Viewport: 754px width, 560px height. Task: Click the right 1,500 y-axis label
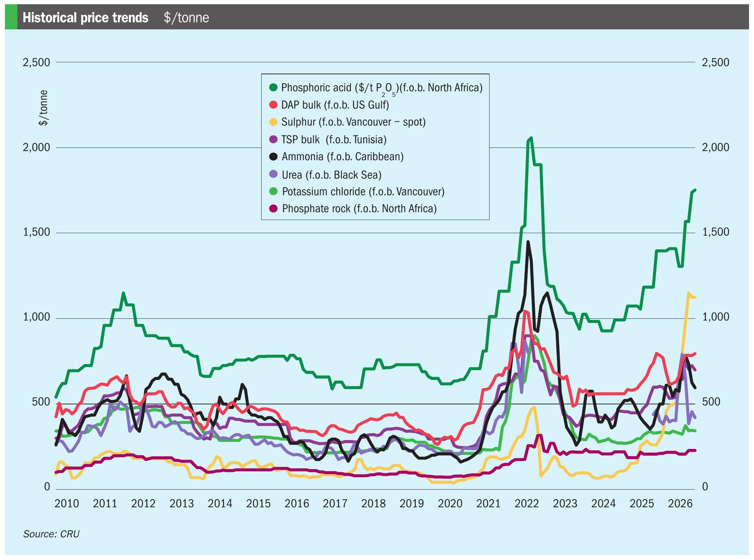715,232
